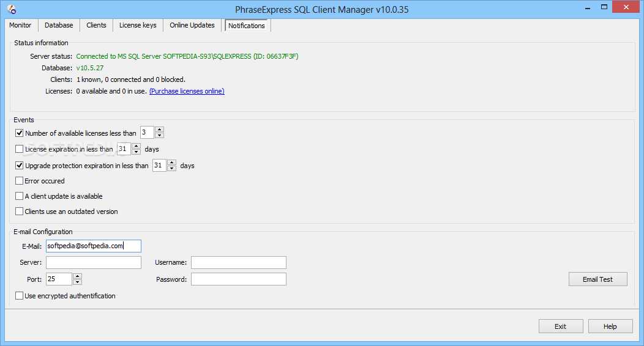Increase upgrade protection days with up arrow
Screen dimensions: 644x346
point(171,163)
